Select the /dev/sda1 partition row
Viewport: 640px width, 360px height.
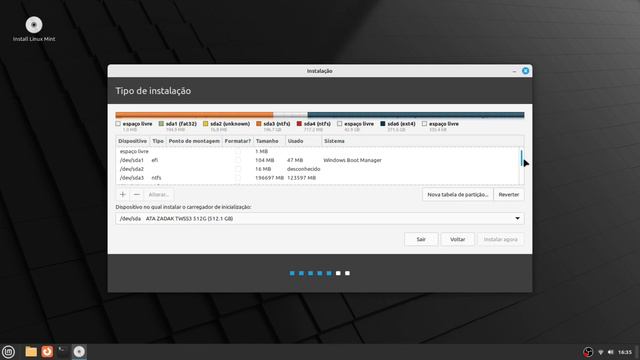click(x=317, y=160)
